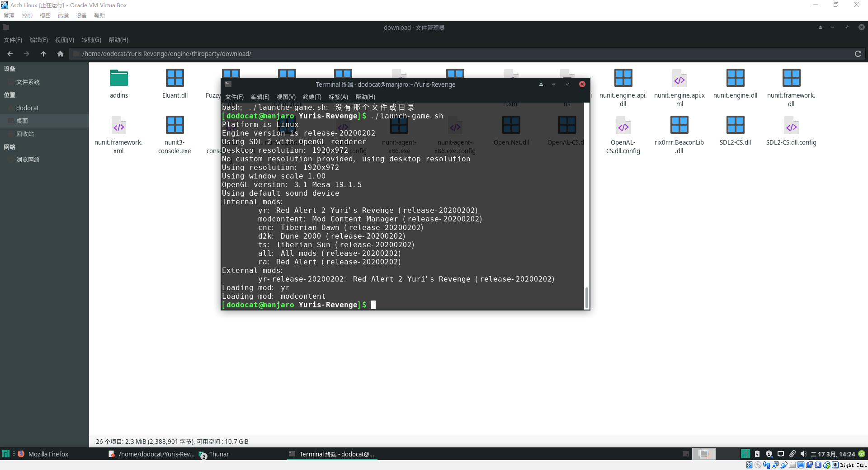The height and width of the screenshot is (470, 868).
Task: Click the volume icon in system tray
Action: [803, 454]
